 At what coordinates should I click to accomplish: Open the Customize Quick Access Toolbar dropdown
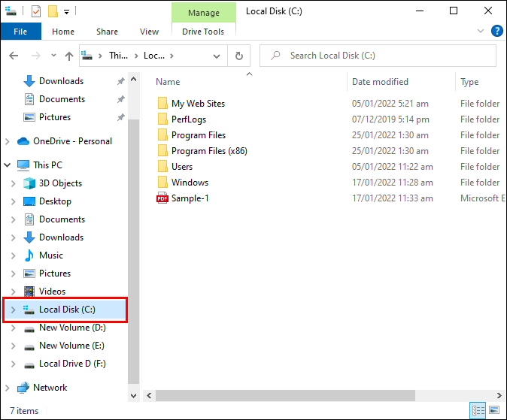click(x=67, y=12)
